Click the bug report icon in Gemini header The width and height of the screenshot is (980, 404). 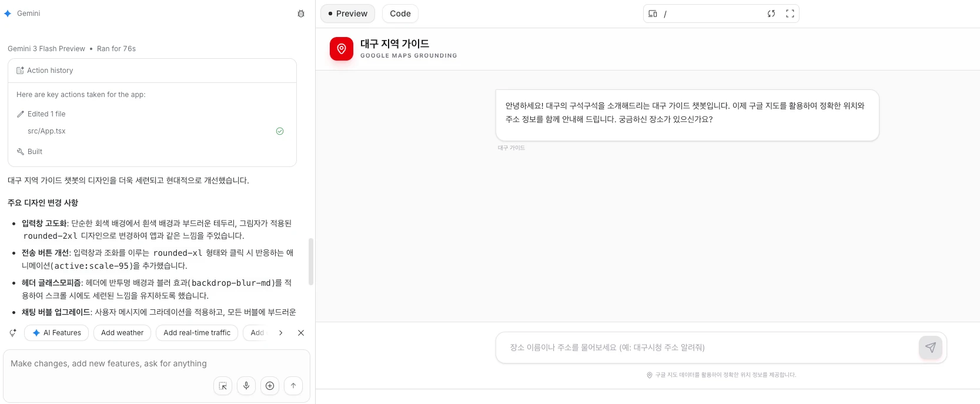coord(301,14)
